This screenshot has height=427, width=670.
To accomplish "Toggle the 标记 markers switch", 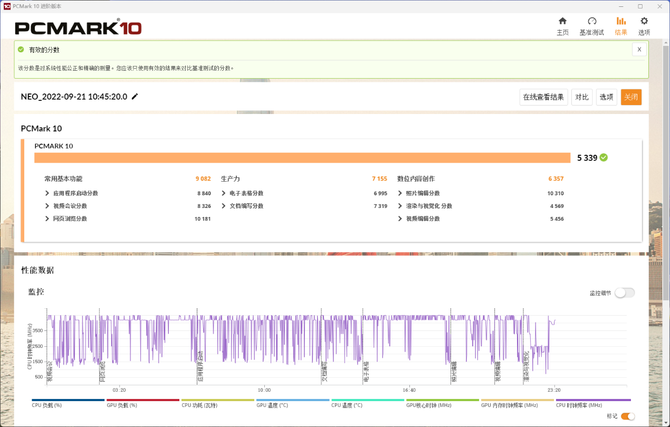I will [627, 416].
